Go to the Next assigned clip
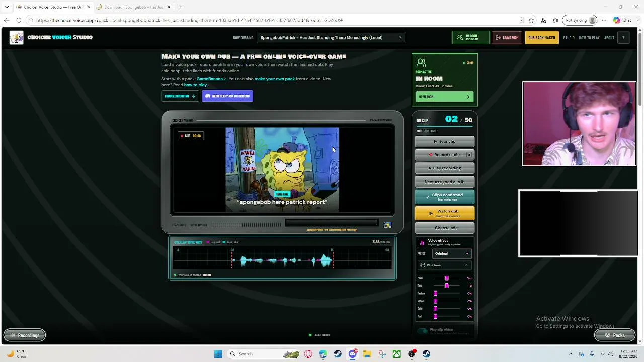 (x=445, y=182)
